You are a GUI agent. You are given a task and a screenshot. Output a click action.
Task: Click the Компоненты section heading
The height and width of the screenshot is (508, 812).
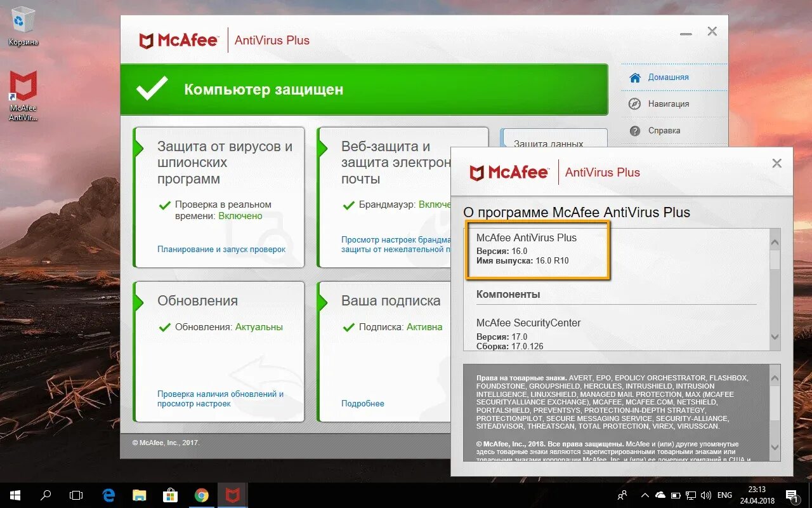(508, 295)
